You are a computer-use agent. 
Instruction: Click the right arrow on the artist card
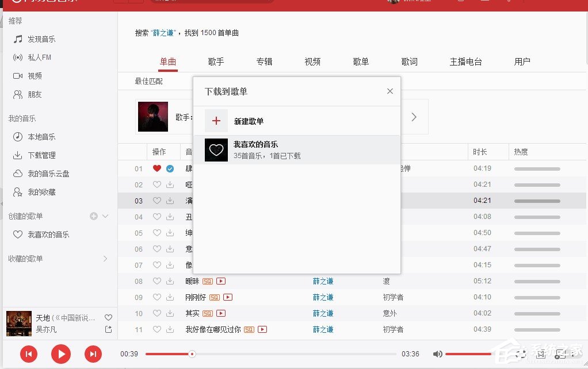[414, 116]
